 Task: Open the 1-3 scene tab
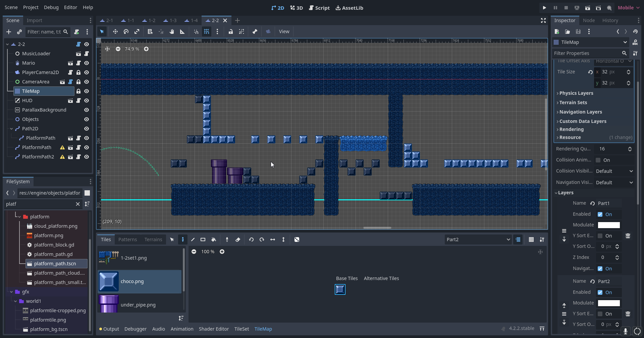click(x=170, y=20)
